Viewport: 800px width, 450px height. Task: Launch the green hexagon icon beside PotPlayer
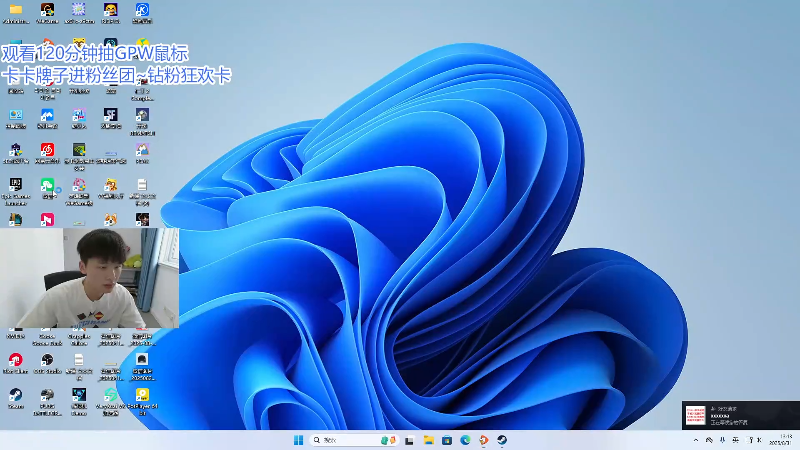click(111, 395)
